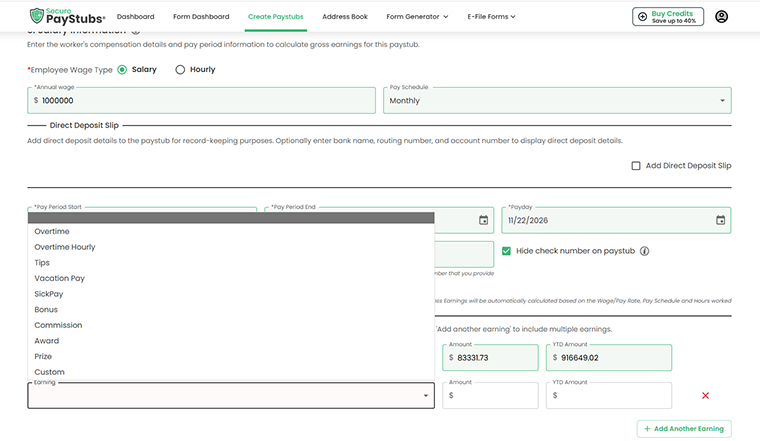Remove the earning row with red X
Viewport: 760px width, 441px height.
point(705,395)
